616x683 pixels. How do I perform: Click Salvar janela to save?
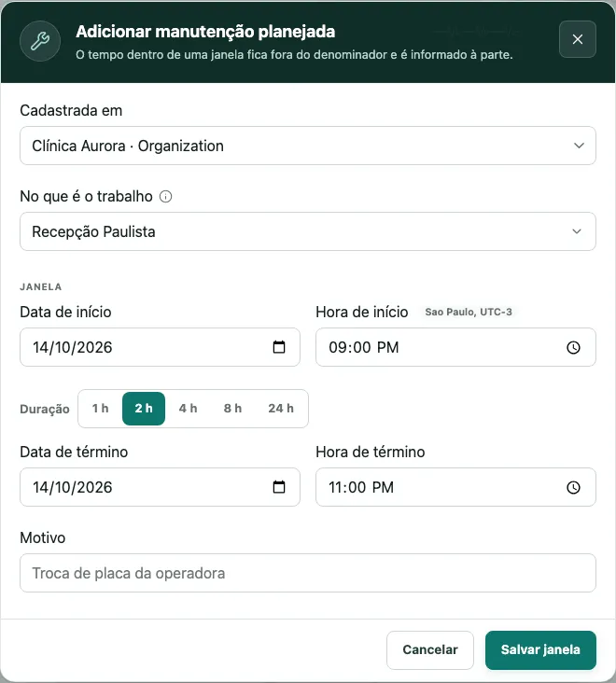tap(540, 650)
